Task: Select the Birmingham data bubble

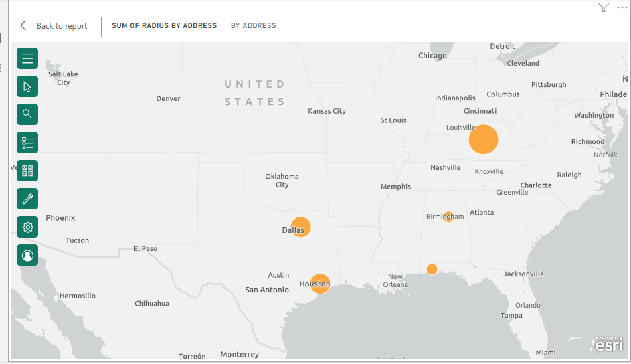Action: (448, 217)
